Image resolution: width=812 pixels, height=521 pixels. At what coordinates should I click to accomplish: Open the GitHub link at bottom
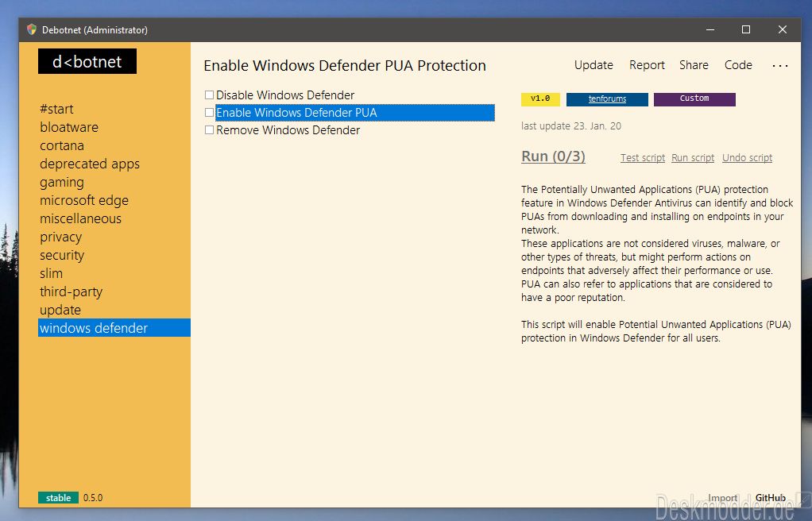click(770, 498)
